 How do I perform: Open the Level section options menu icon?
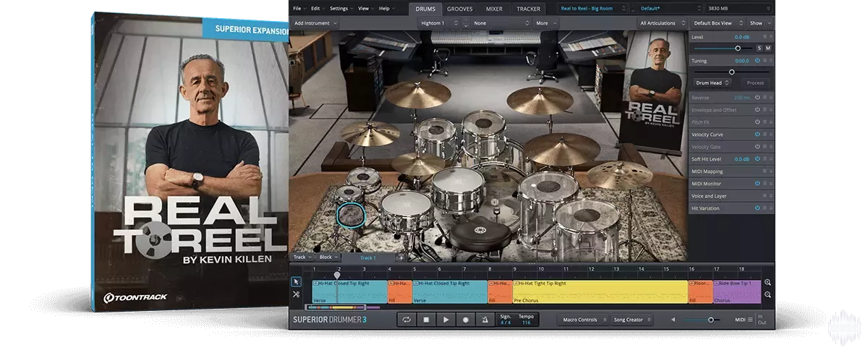(766, 37)
